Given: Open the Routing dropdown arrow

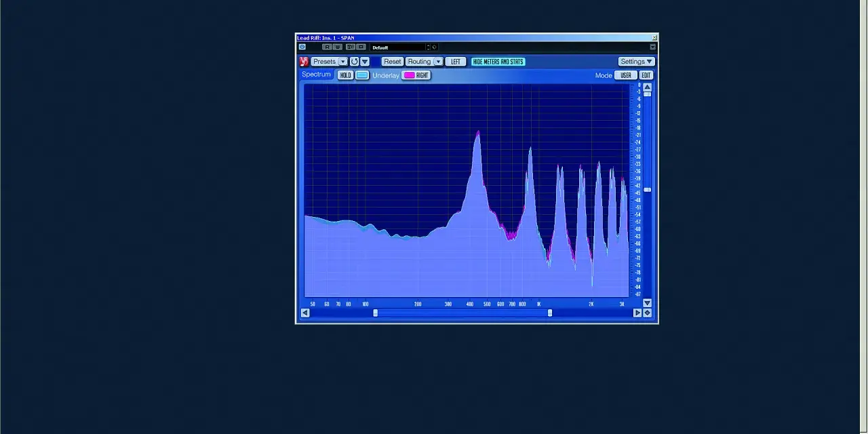Looking at the screenshot, I should point(438,62).
